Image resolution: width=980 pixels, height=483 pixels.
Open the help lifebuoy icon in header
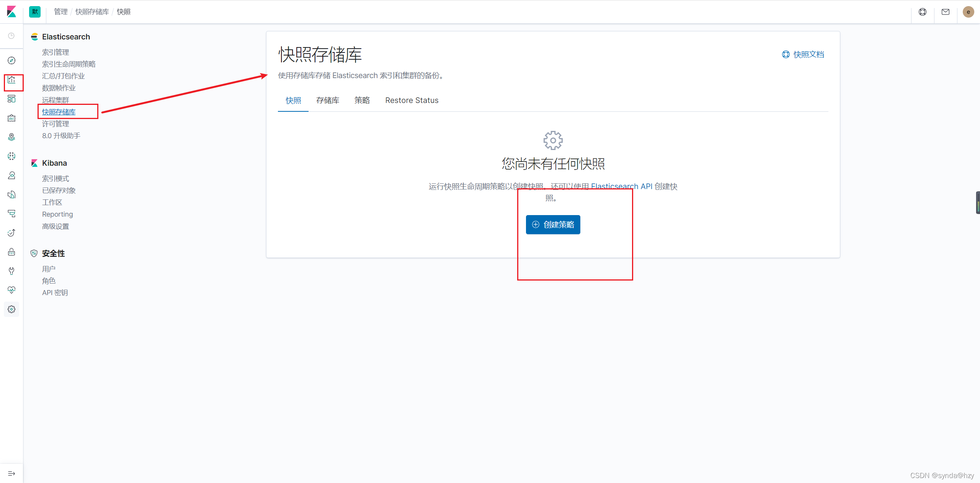click(923, 12)
